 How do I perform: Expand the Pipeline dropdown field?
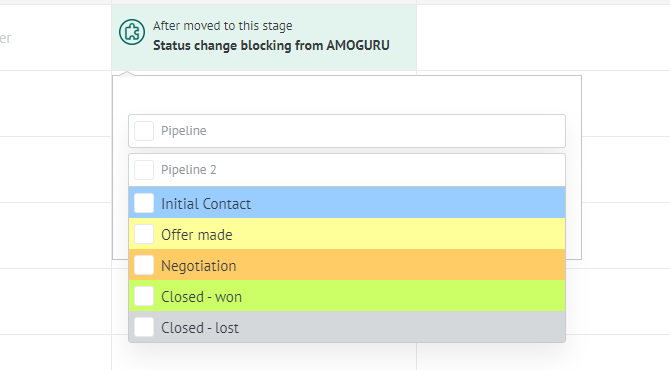coord(347,131)
